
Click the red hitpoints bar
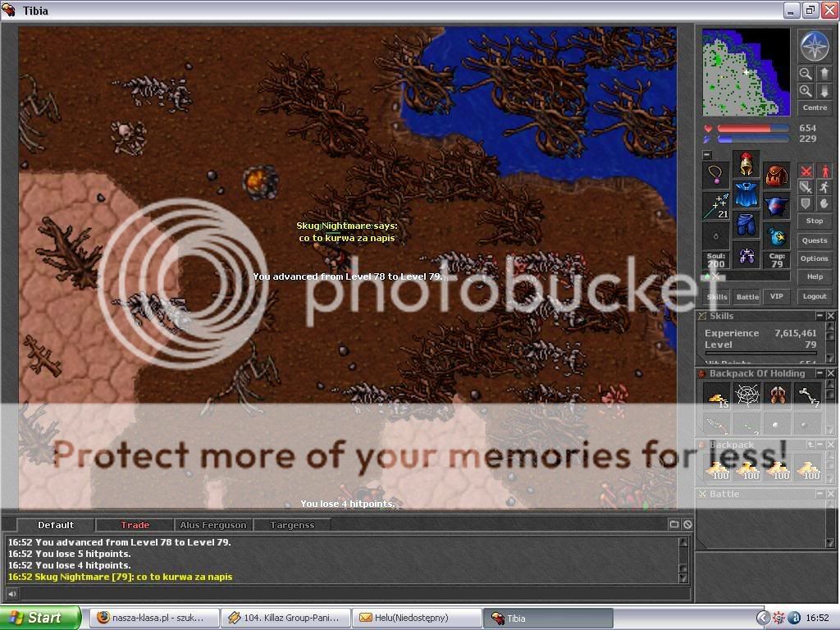[753, 129]
